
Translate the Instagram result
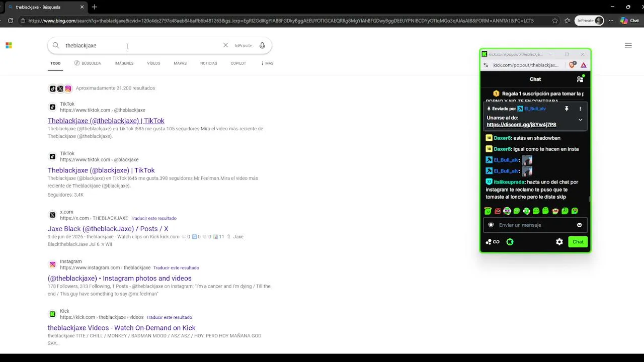176,267
